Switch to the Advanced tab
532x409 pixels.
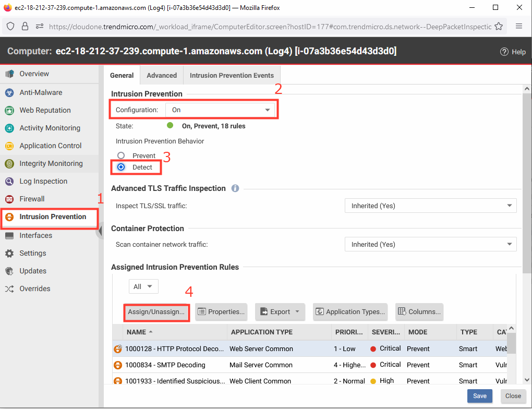pos(162,75)
